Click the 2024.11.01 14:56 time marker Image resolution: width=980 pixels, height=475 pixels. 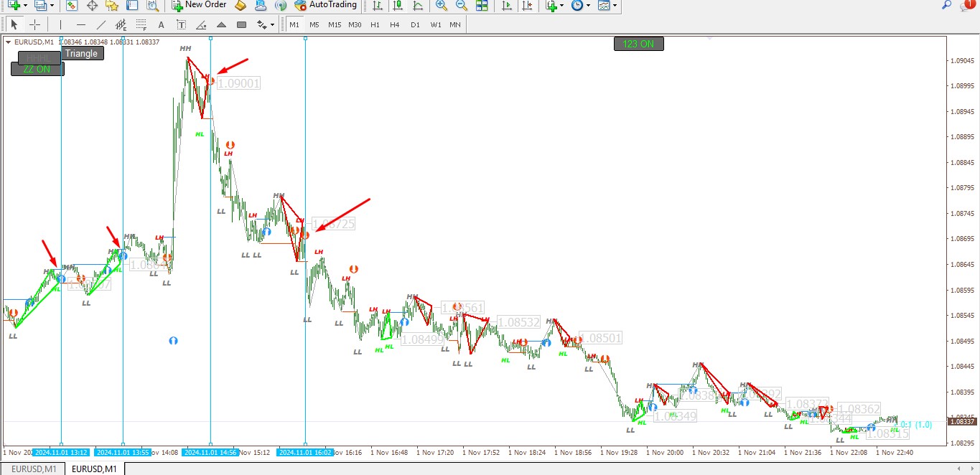click(x=210, y=453)
